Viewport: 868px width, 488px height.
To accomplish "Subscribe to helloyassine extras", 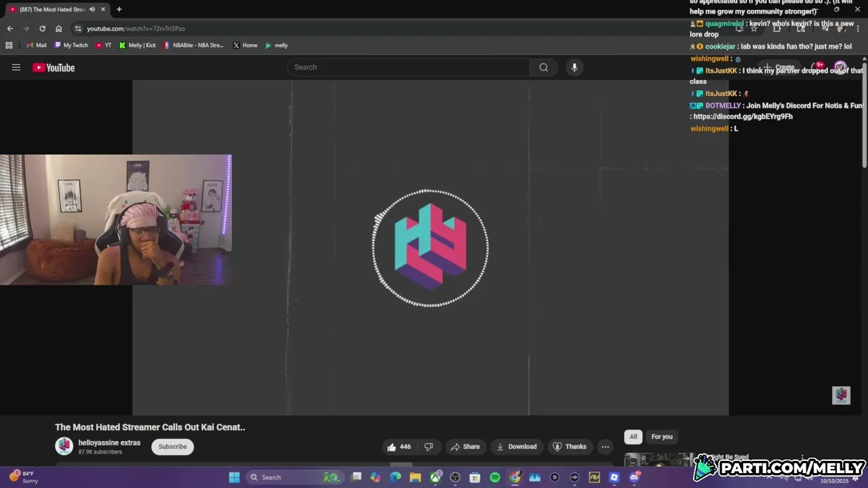I will click(172, 447).
